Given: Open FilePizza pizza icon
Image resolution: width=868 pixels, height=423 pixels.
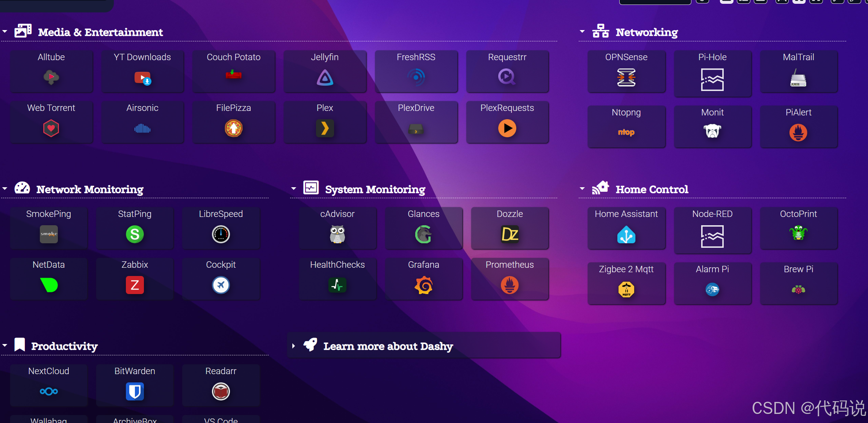Looking at the screenshot, I should click(x=233, y=128).
